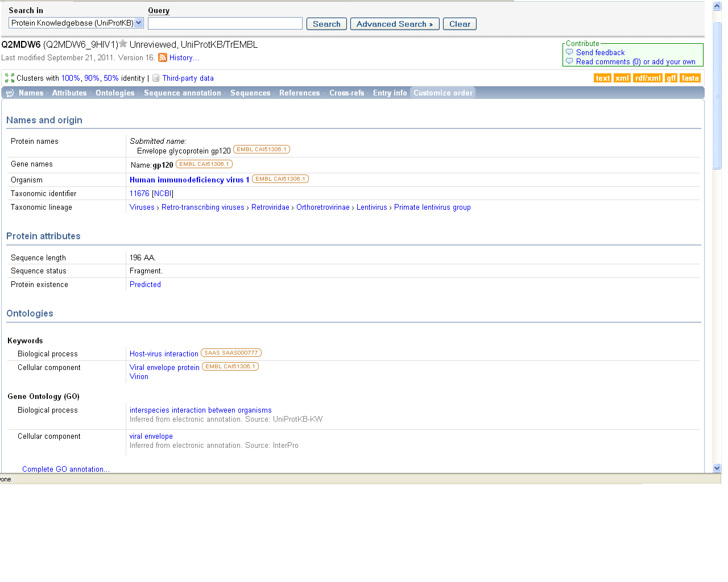Viewport: 728px width, 582px height.
Task: Click the favorite star icon beside Q2MDW6
Action: point(123,44)
